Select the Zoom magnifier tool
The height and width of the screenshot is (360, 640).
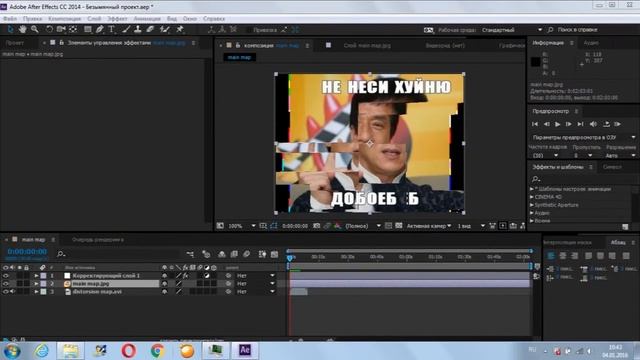point(35,29)
